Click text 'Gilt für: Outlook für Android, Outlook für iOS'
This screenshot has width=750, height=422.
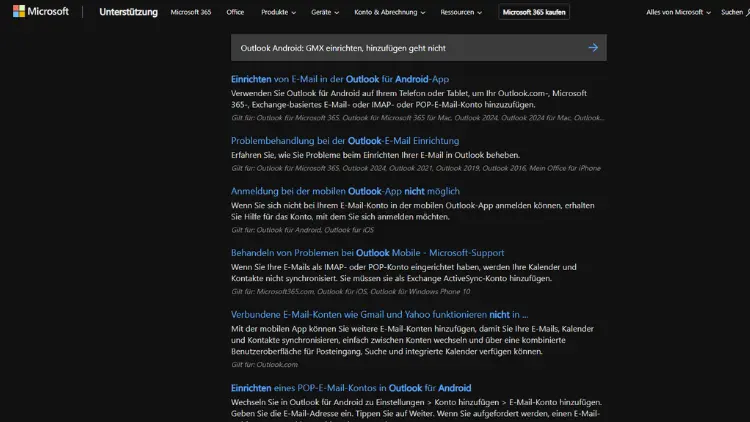point(302,230)
